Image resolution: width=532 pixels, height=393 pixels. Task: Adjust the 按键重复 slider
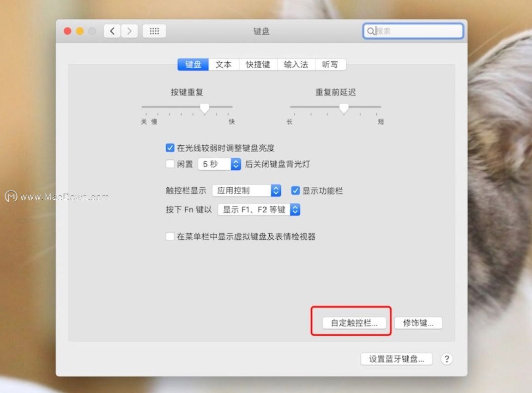pos(205,108)
